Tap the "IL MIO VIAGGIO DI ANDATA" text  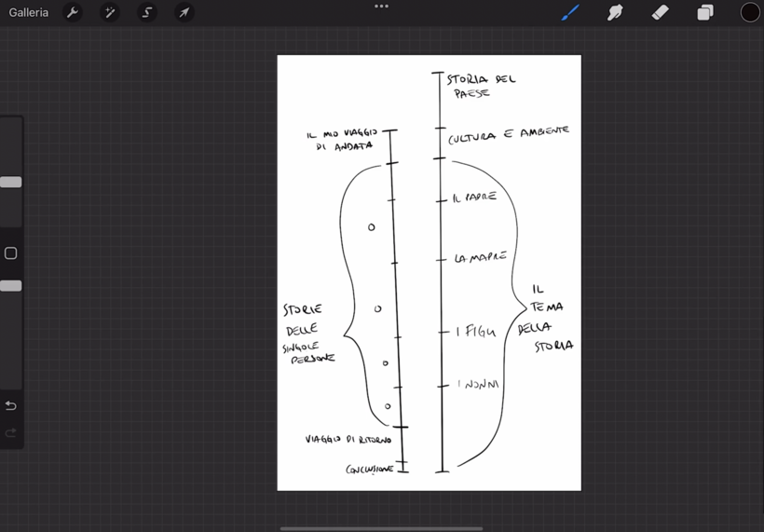coord(343,140)
